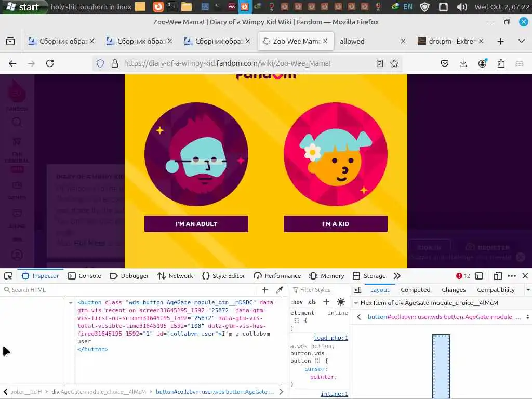Screen dimensions: 532x399
Task: Toggle the three-pane inspector layout icon
Action: click(x=357, y=290)
